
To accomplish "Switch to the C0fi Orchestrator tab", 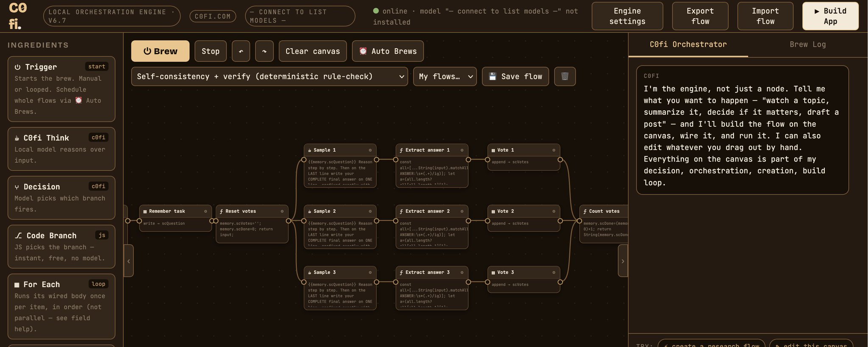I will [688, 44].
